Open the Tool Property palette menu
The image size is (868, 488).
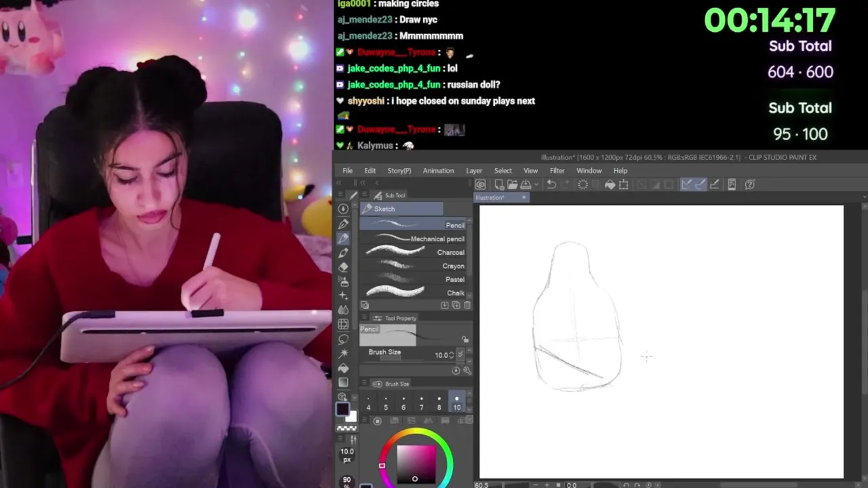coord(364,318)
